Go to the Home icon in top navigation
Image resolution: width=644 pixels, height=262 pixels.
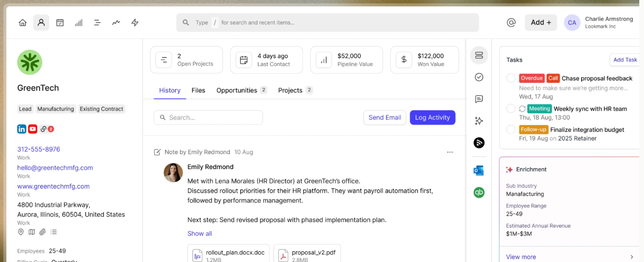[23, 23]
